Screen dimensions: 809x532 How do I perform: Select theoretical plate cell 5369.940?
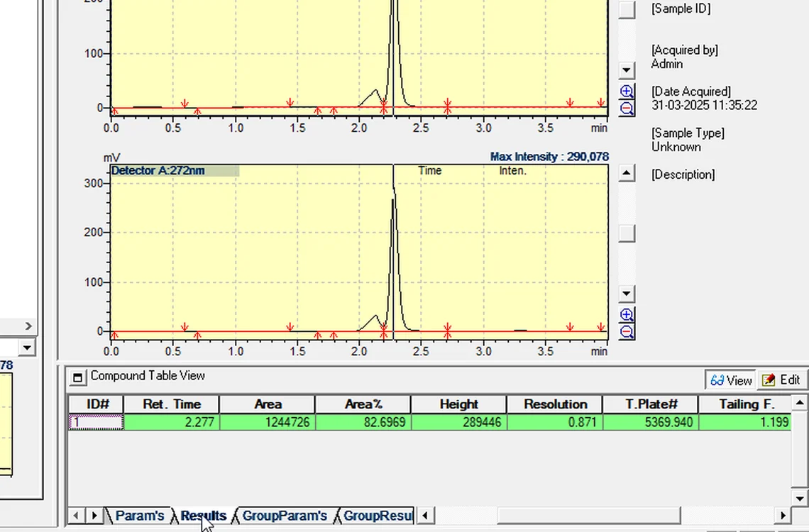click(x=651, y=422)
